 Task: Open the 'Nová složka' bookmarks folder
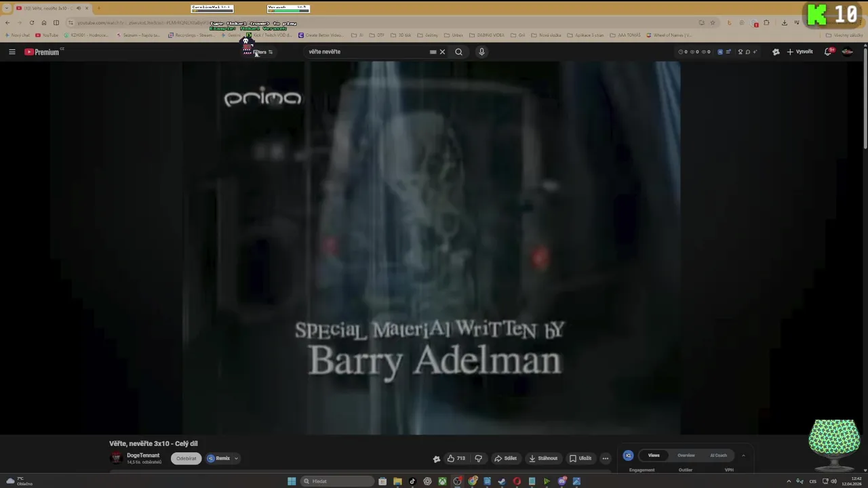click(x=547, y=35)
